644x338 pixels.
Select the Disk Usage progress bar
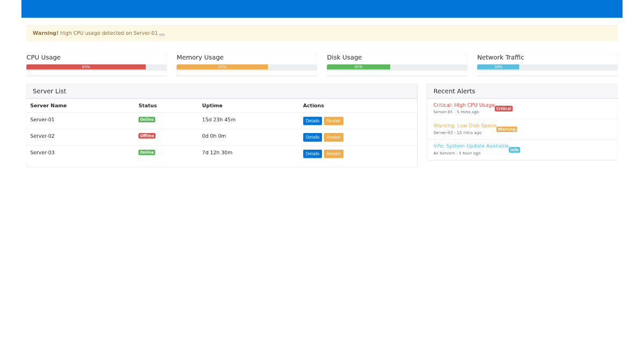(x=397, y=67)
